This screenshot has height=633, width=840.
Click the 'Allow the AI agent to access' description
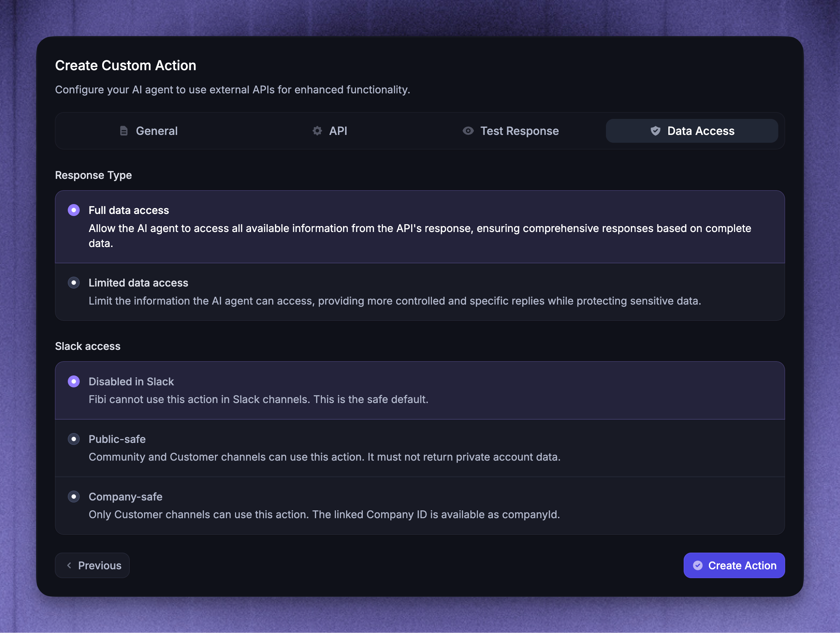pyautogui.click(x=420, y=236)
